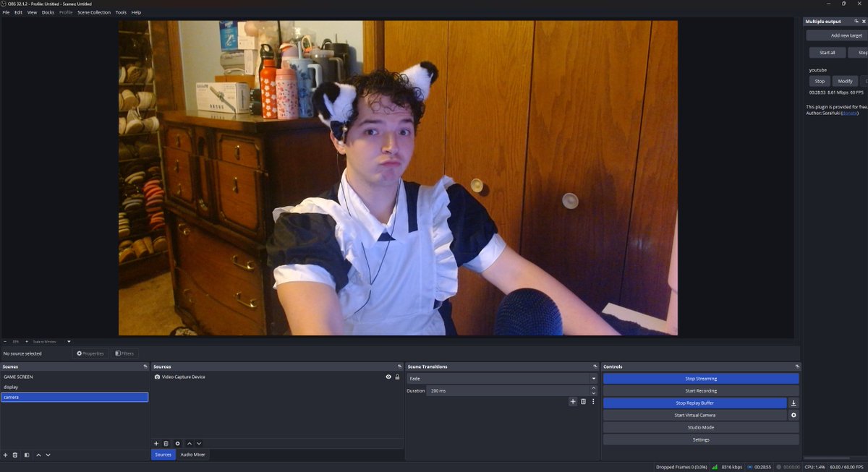Add a transition with plus icon
This screenshot has width=868, height=472.
(573, 401)
